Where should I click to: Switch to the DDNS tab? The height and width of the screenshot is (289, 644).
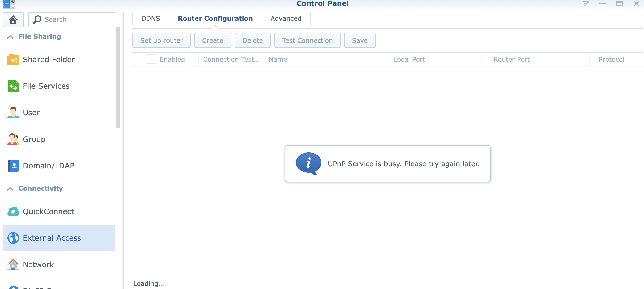tap(151, 19)
